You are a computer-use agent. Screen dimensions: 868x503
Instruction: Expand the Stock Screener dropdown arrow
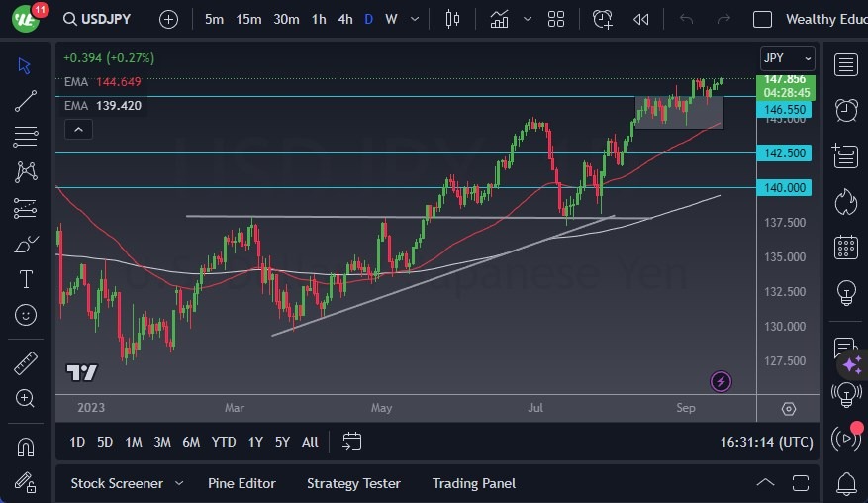(179, 483)
